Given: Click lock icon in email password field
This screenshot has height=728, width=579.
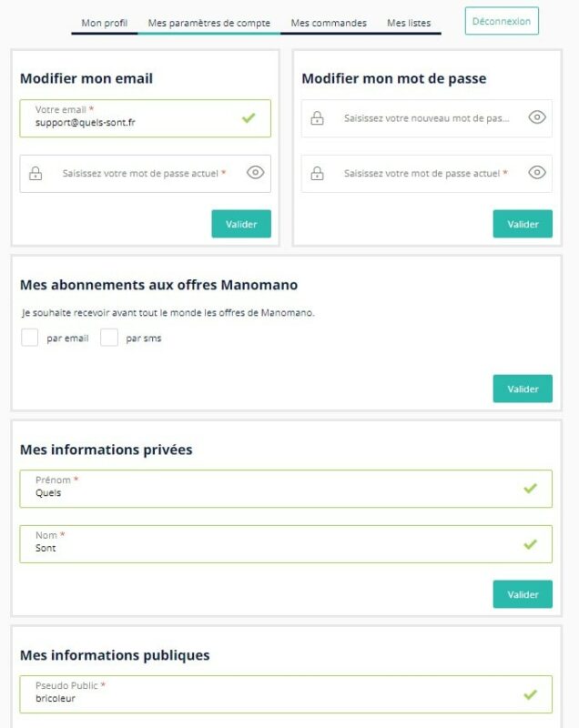Looking at the screenshot, I should [x=36, y=173].
